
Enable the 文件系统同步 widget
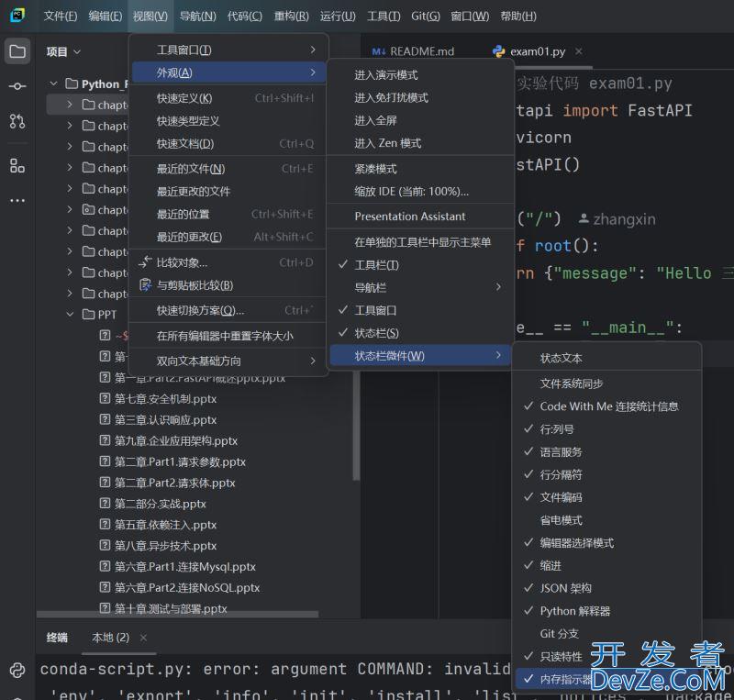click(x=606, y=383)
